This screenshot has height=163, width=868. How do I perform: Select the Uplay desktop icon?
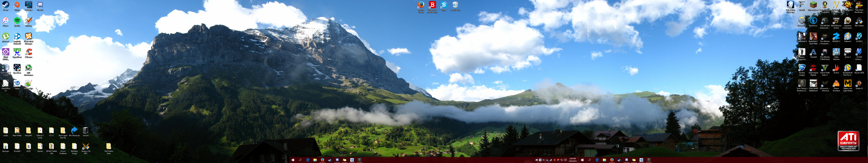[x=17, y=84]
